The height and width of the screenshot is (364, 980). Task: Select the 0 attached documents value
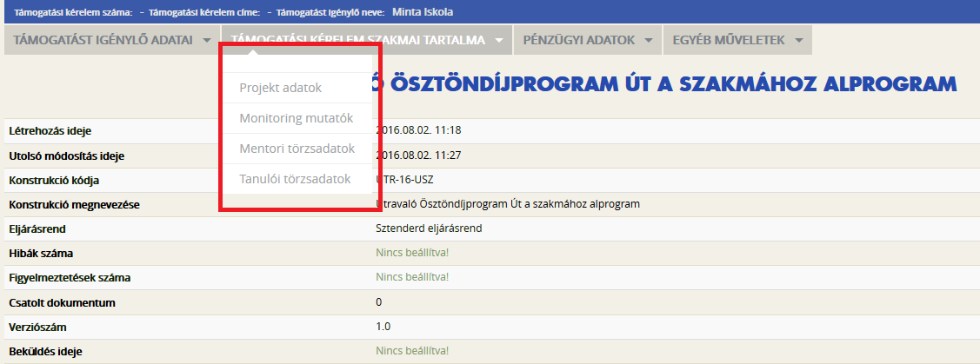379,302
